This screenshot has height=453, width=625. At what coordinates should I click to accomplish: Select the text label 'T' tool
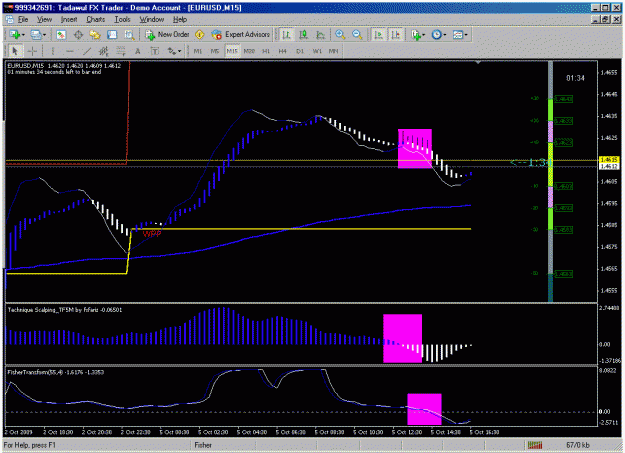point(155,51)
